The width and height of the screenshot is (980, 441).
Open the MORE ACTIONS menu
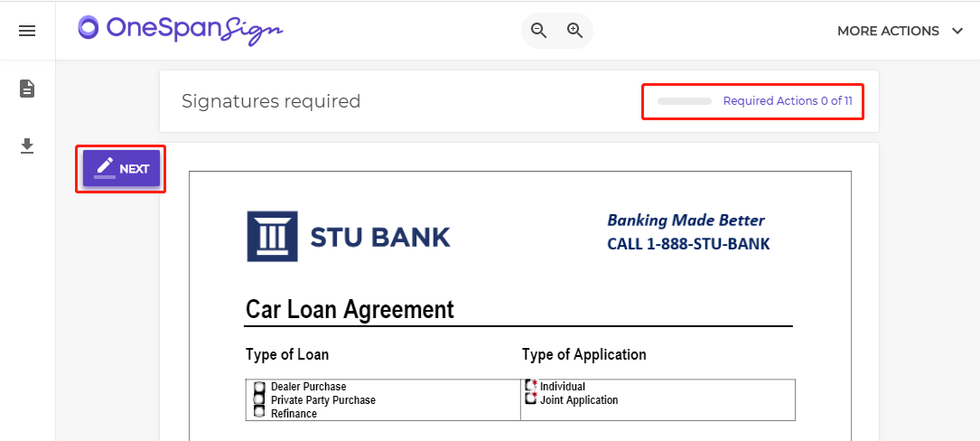click(x=900, y=31)
